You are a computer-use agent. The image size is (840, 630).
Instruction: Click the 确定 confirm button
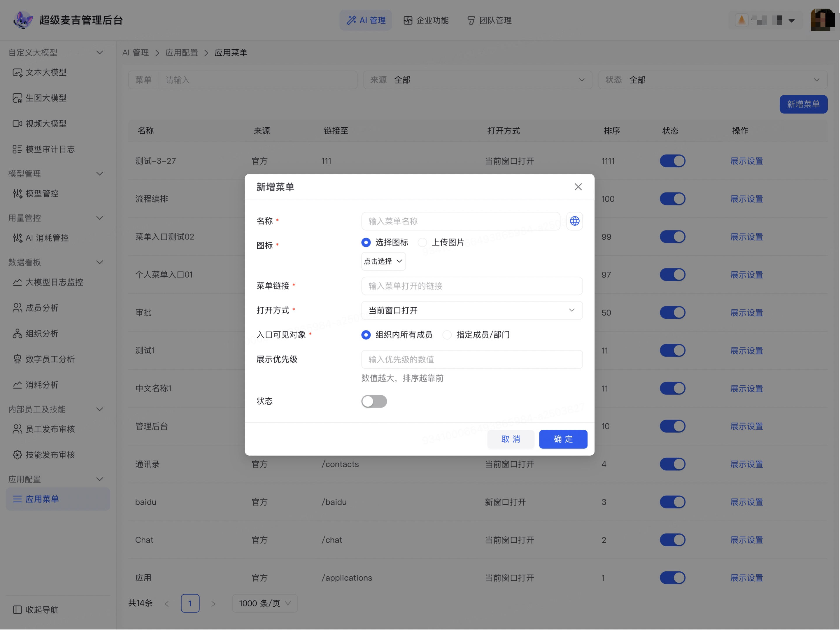click(563, 439)
